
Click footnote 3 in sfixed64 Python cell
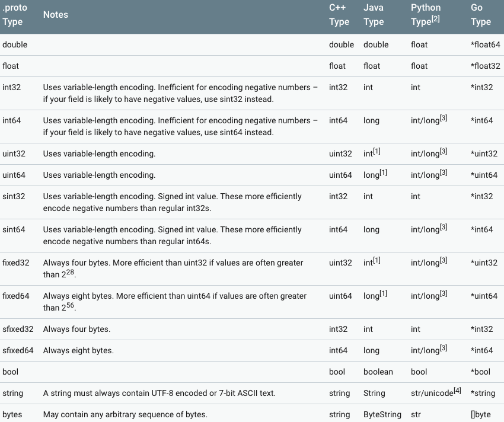(x=443, y=348)
